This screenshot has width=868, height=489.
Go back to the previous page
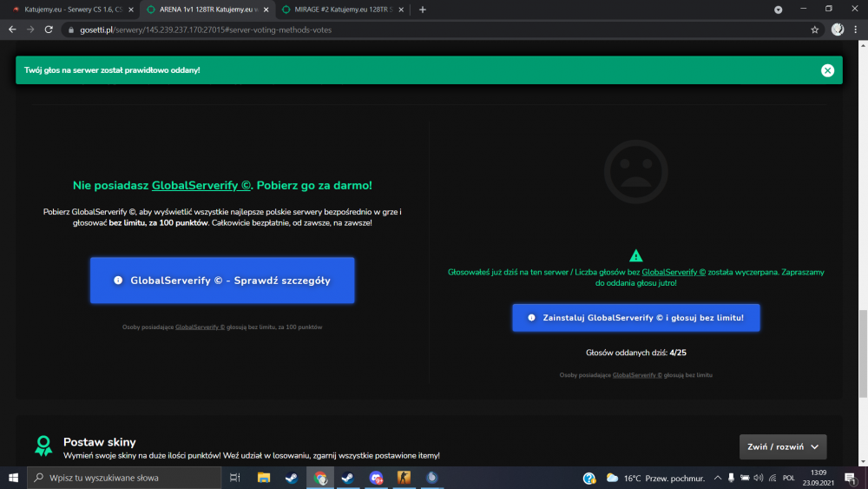point(12,30)
